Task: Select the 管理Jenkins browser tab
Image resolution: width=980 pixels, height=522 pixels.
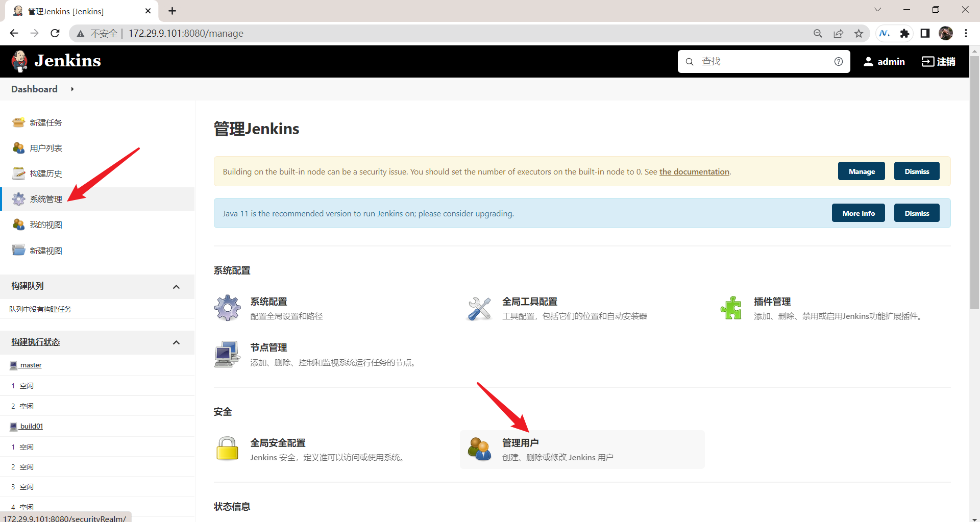Action: pyautogui.click(x=82, y=11)
